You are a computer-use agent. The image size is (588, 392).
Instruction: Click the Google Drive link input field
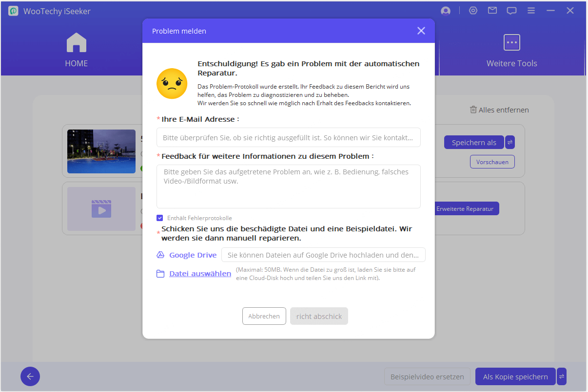tap(323, 255)
